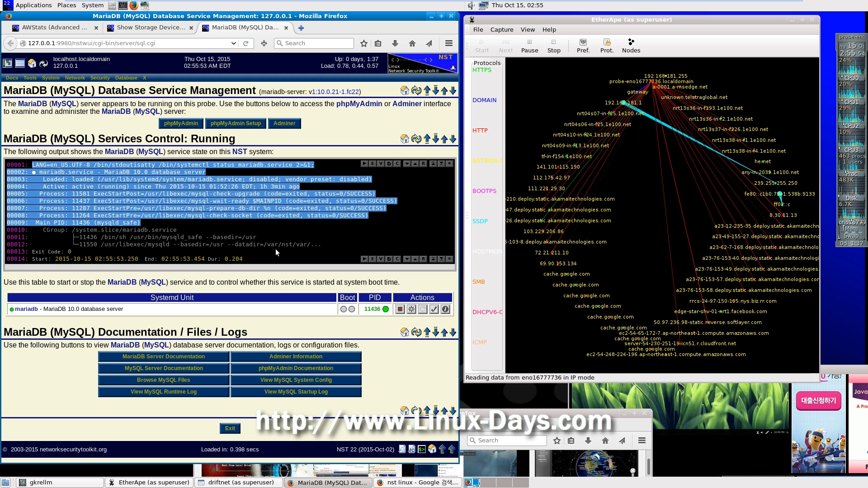Open Network menu in NST navigation bar
868x488 pixels.
[x=75, y=78]
